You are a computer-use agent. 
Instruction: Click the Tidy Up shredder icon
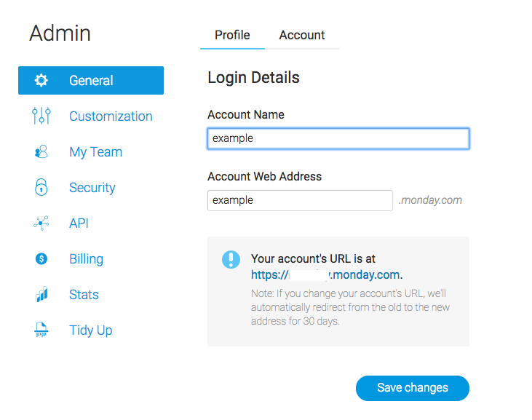(41, 330)
